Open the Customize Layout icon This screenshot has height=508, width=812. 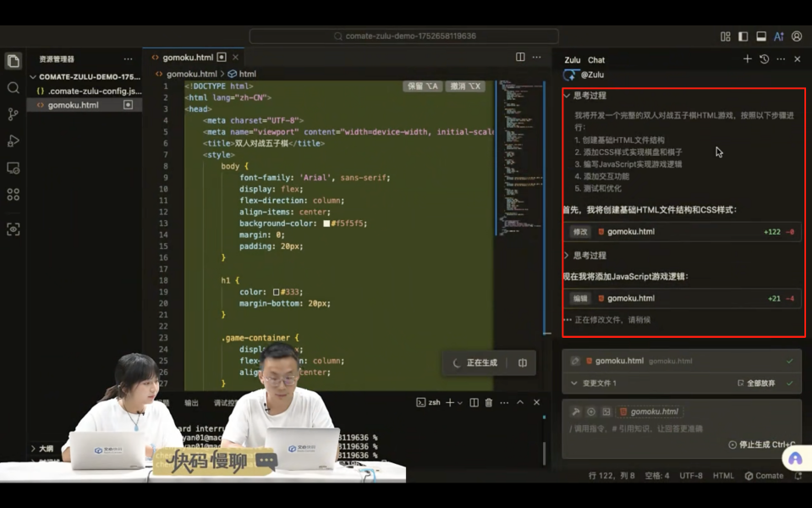tap(726, 36)
